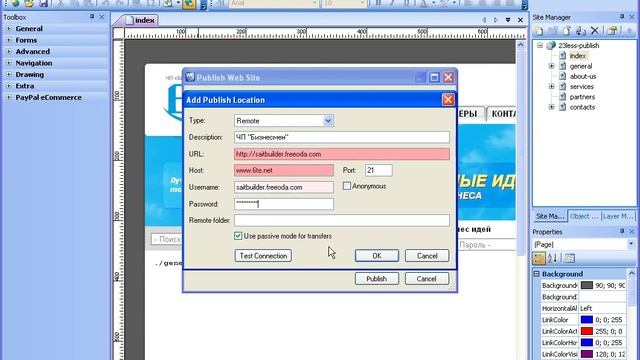Viewport: 640px width, 360px height.
Task: Expand the general page node in tree
Action: point(551,66)
